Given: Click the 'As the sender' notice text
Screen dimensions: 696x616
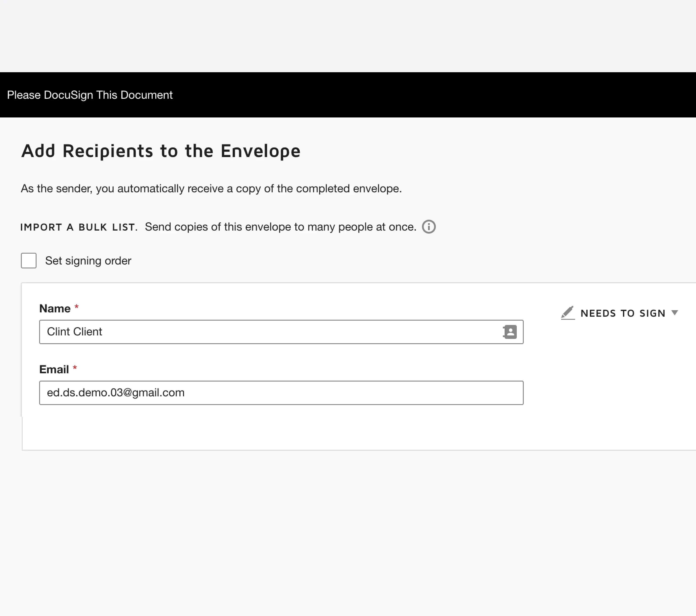Looking at the screenshot, I should 211,189.
